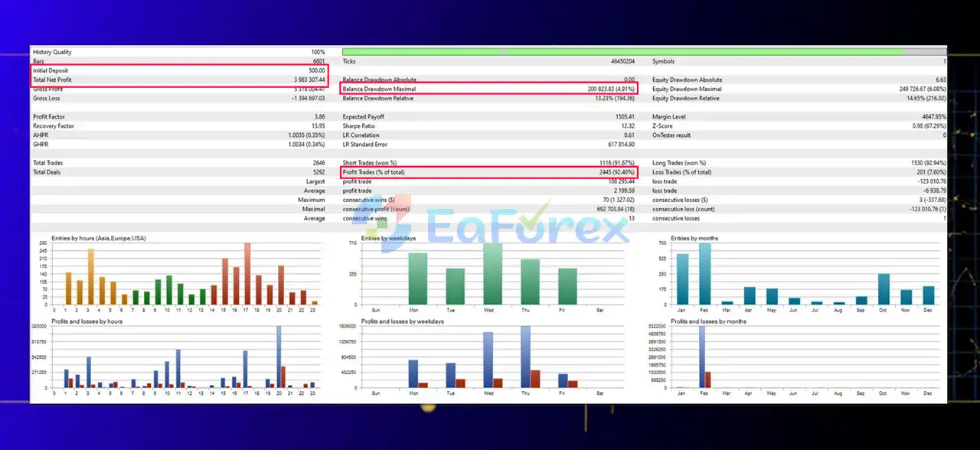Click the Profits and losses by months title
The height and width of the screenshot is (450, 980).
click(x=707, y=321)
